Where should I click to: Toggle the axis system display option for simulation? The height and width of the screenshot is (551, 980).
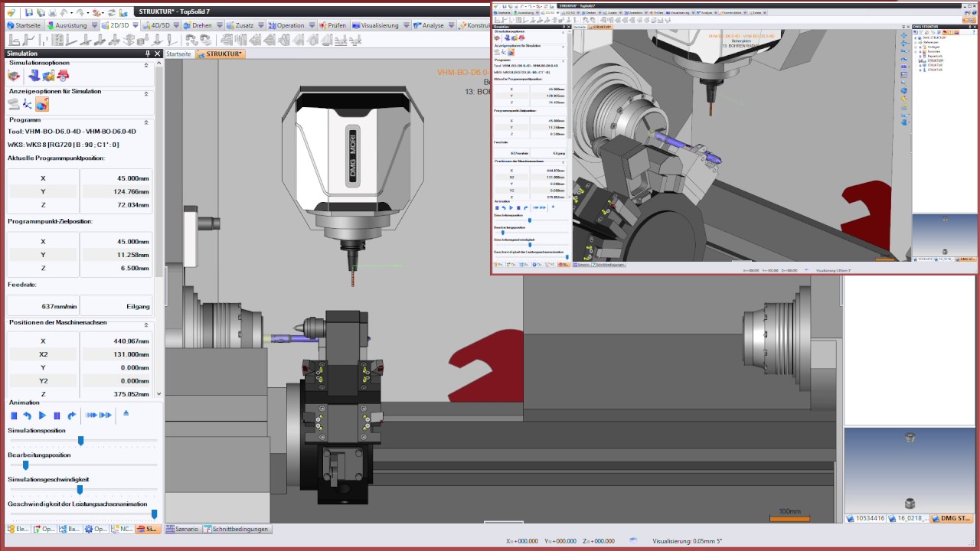[28, 104]
